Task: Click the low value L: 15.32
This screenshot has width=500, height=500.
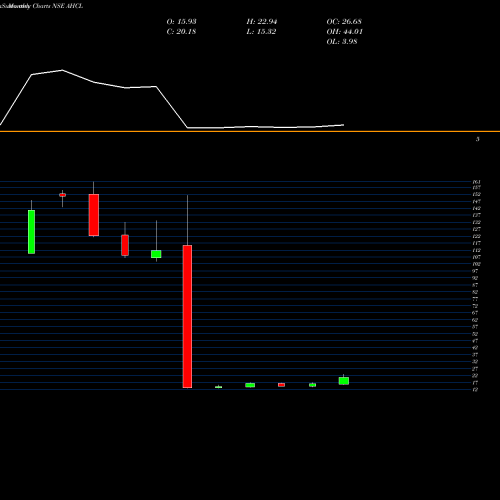Action: [261, 32]
